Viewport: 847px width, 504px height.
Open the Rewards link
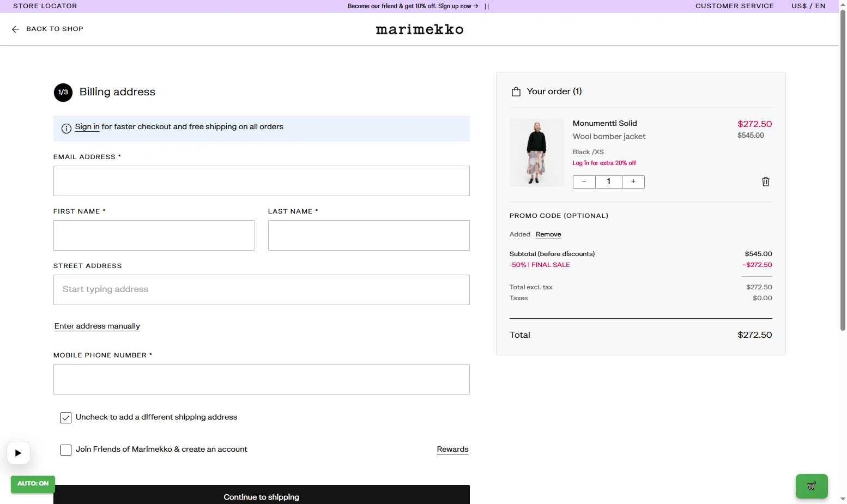pyautogui.click(x=452, y=450)
